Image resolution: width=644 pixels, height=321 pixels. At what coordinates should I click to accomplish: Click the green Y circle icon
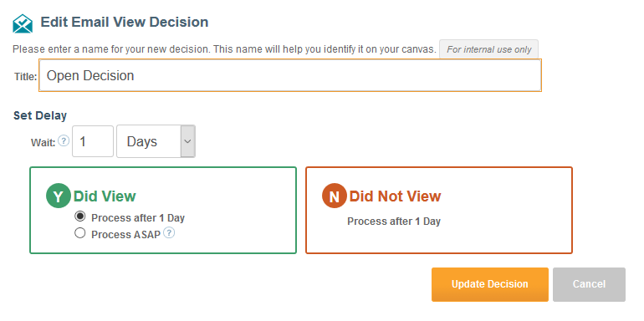click(59, 196)
